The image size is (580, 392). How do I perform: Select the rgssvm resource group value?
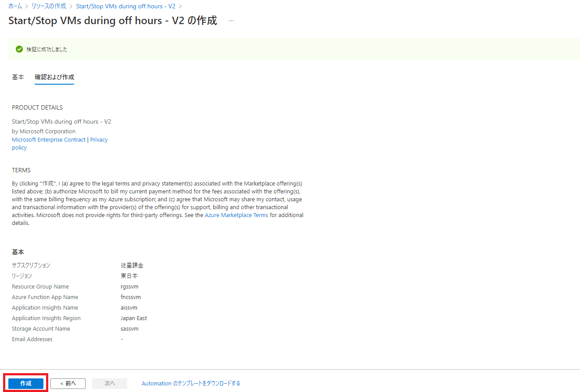point(129,286)
